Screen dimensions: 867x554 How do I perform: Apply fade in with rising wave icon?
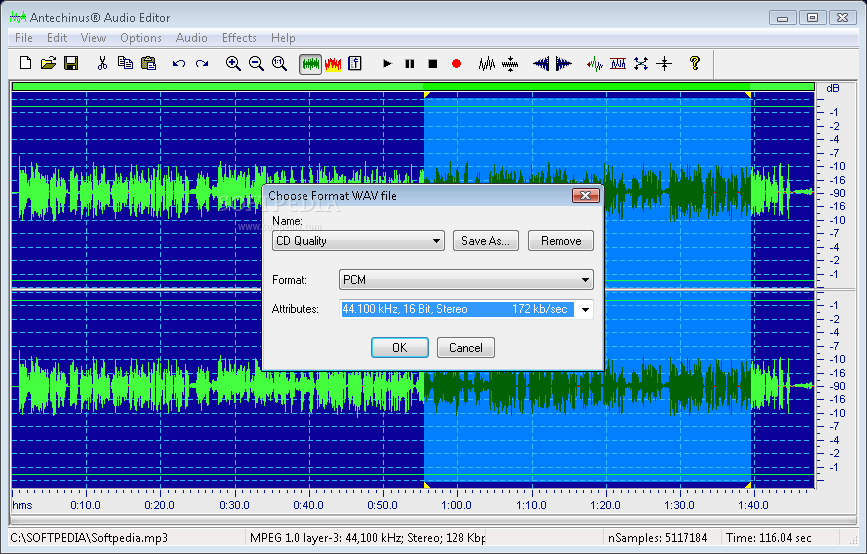541,64
